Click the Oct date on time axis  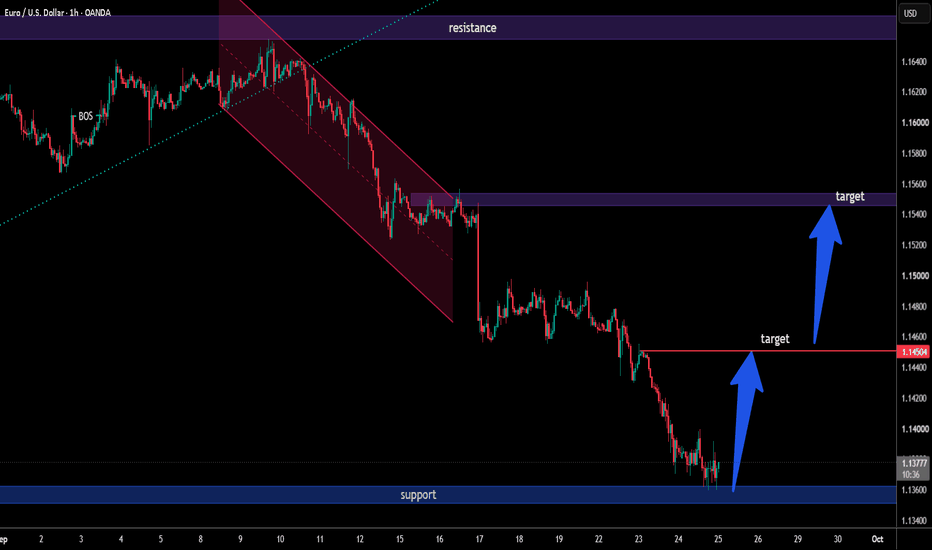pyautogui.click(x=877, y=539)
